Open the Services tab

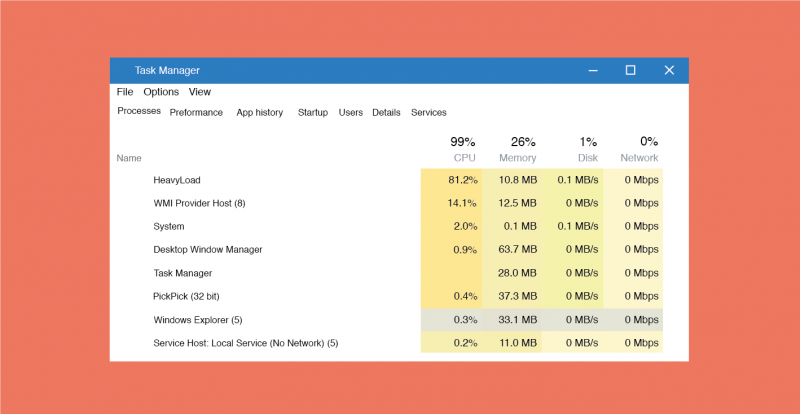(428, 113)
